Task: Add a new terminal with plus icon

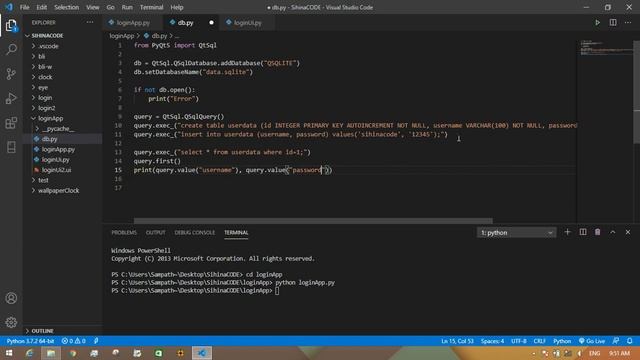Action: point(567,232)
